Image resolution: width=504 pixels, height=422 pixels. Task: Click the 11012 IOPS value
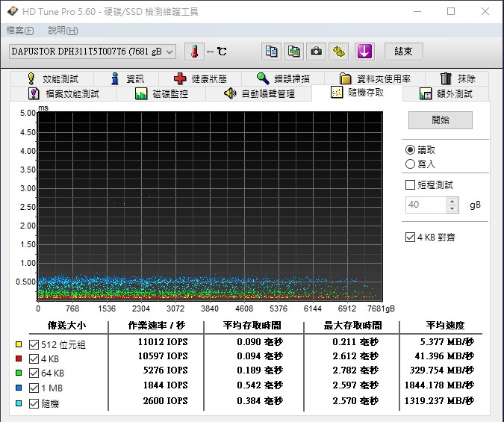(163, 342)
